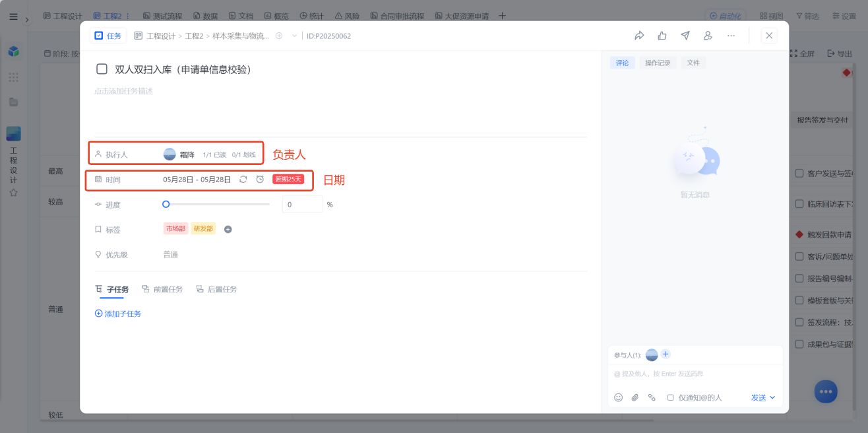Click the emoji smiley icon in comment box
The height and width of the screenshot is (433, 868).
pyautogui.click(x=618, y=397)
